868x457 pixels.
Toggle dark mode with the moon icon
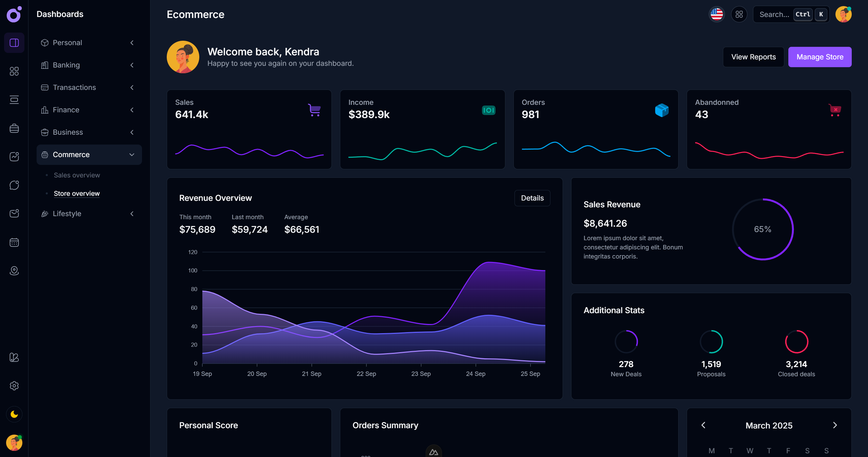(x=14, y=414)
